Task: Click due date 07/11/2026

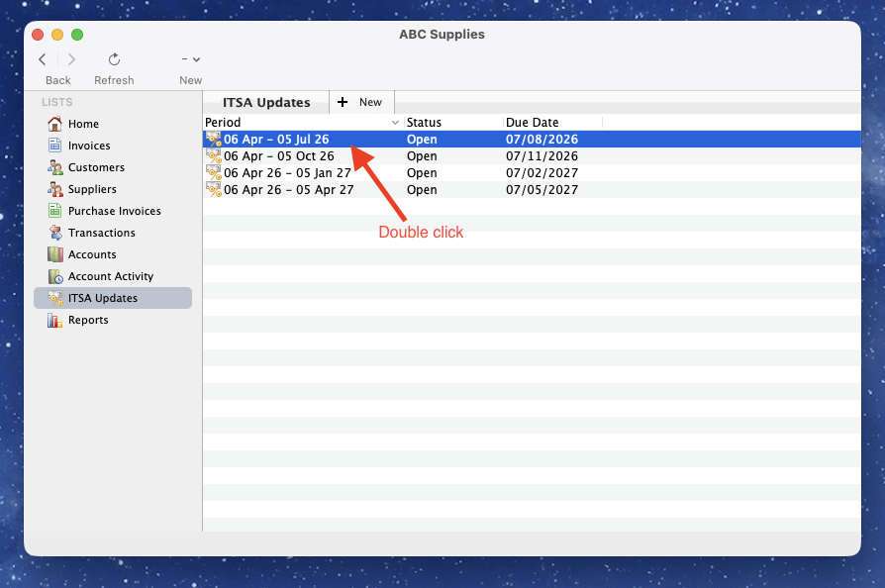Action: (541, 156)
